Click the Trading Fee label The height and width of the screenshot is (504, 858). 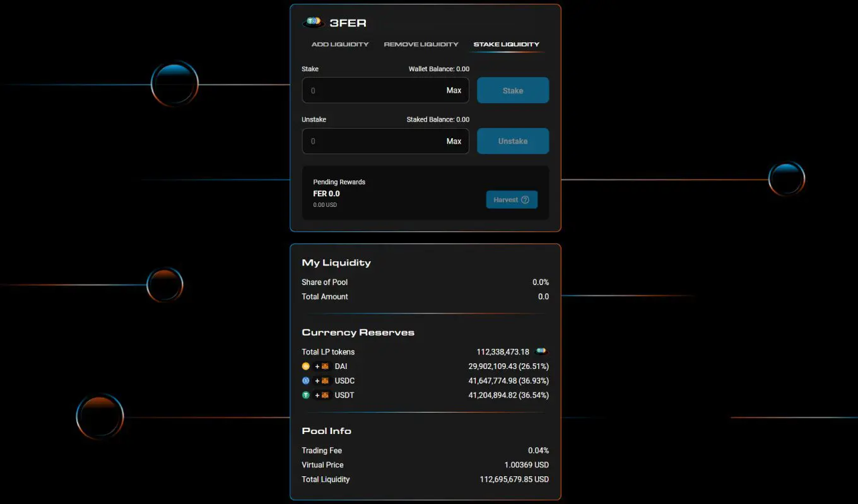[x=322, y=451]
